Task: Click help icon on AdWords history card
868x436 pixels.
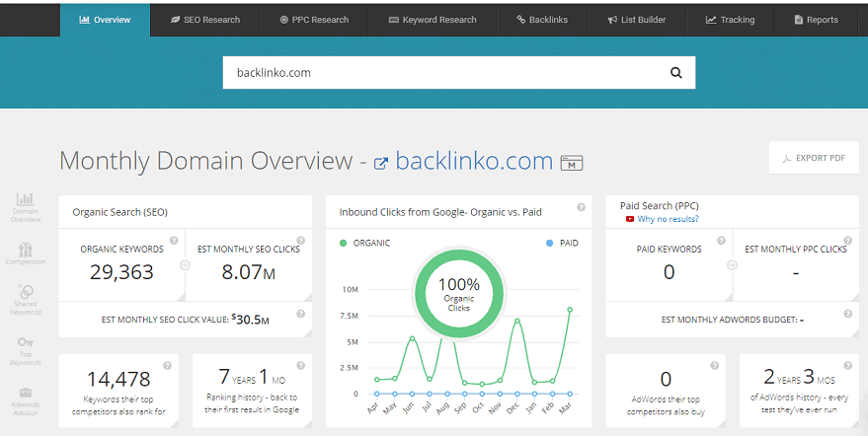Action: (847, 365)
